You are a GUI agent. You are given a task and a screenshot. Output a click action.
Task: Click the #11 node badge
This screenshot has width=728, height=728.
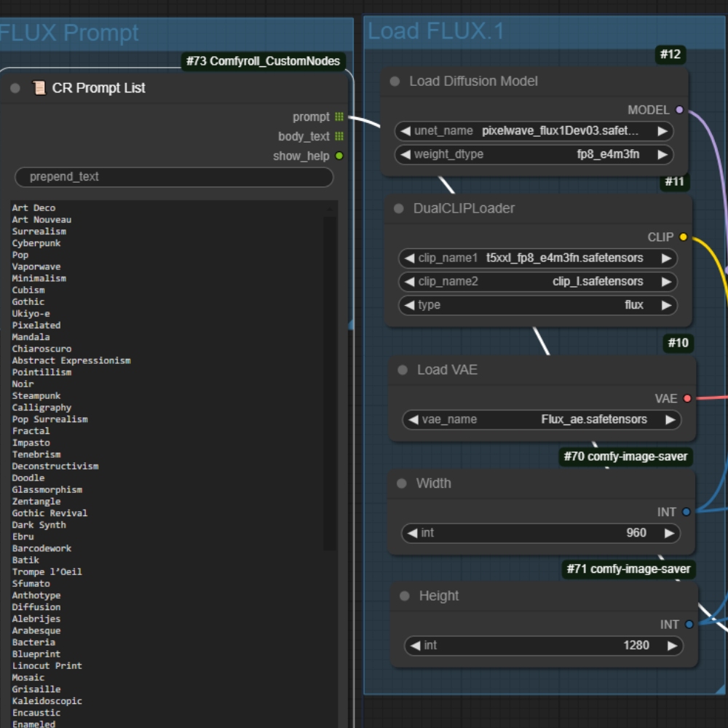675,181
